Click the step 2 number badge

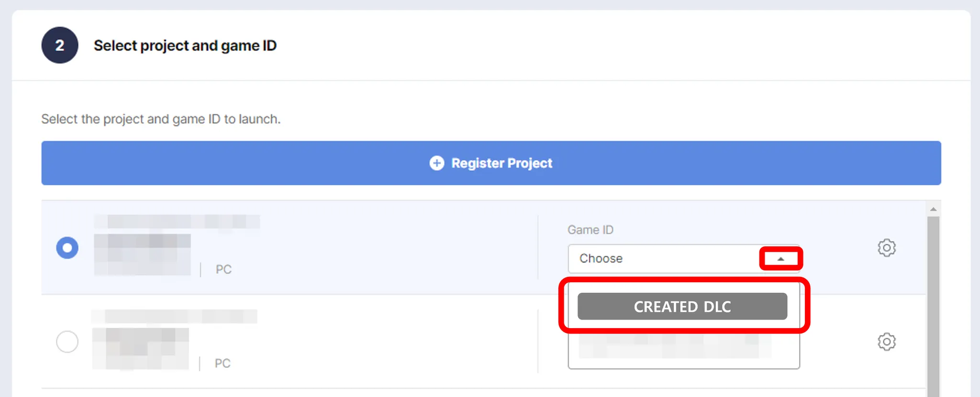click(x=60, y=45)
